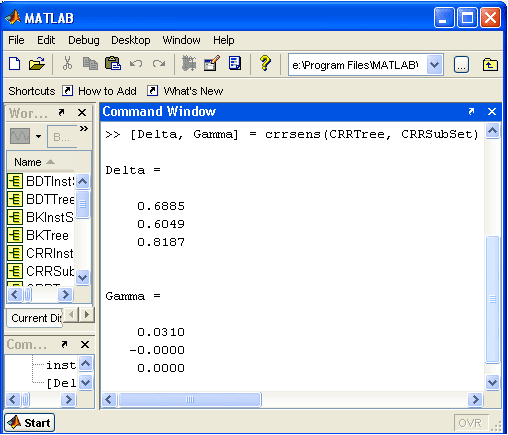
Task: Open the What's New shortcut
Action: pyautogui.click(x=185, y=91)
